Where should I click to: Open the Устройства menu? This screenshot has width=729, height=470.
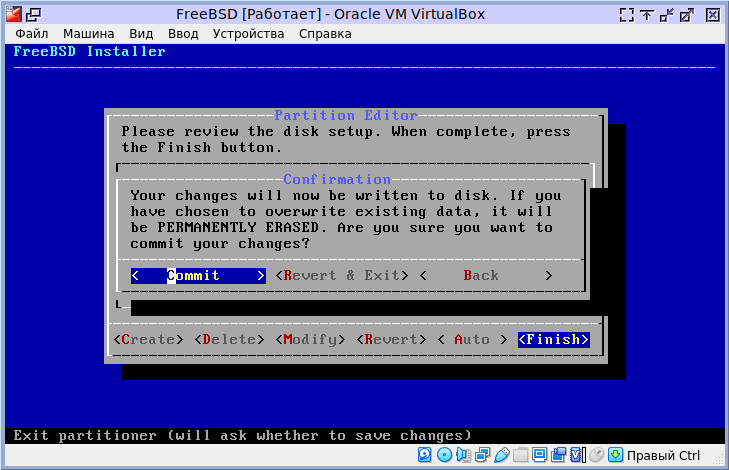pos(248,34)
